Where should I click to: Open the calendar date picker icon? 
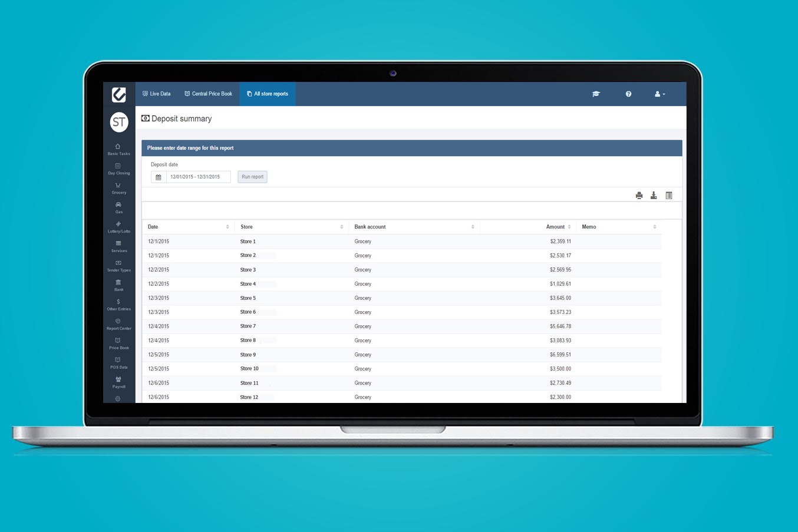[x=159, y=177]
